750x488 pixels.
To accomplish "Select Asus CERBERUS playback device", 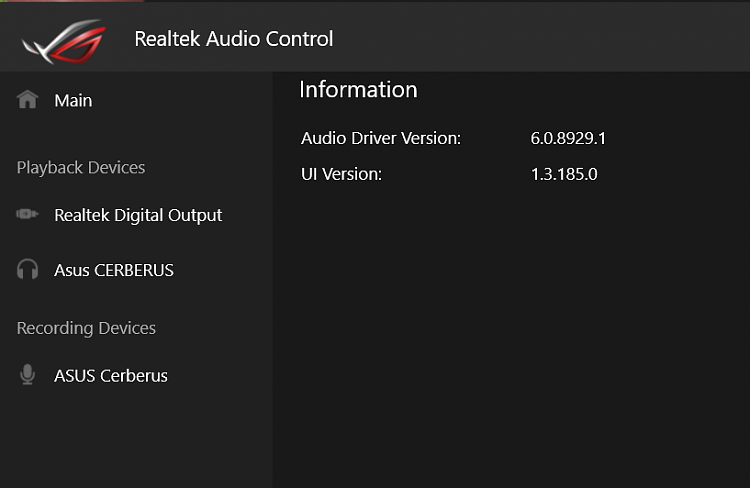I will click(x=114, y=270).
